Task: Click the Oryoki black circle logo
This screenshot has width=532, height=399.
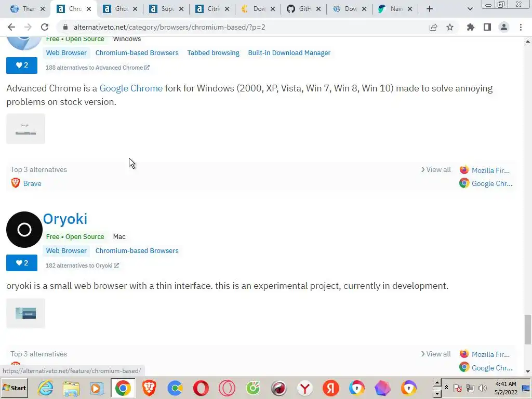Action: pos(24,230)
